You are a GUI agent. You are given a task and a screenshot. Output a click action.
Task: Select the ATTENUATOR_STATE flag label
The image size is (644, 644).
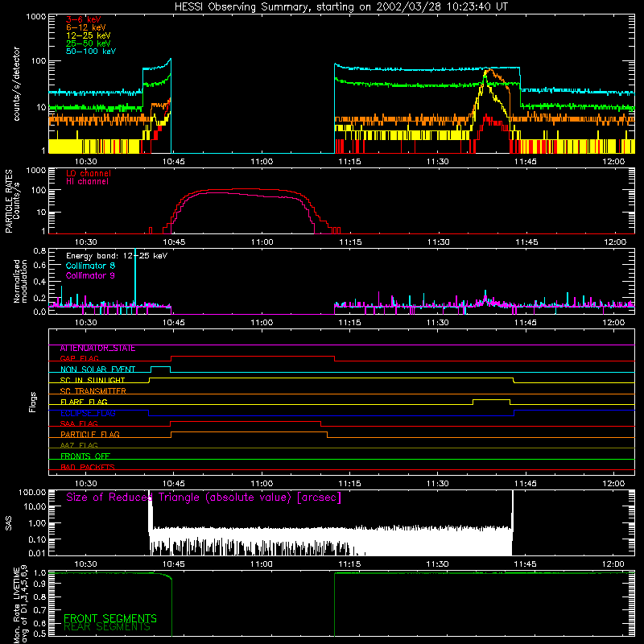[97, 349]
